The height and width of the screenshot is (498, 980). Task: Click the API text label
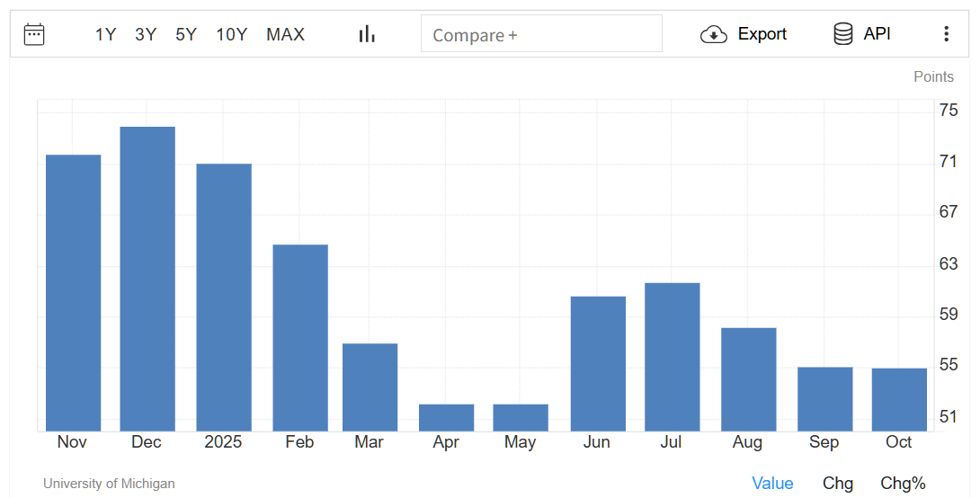[x=877, y=34]
